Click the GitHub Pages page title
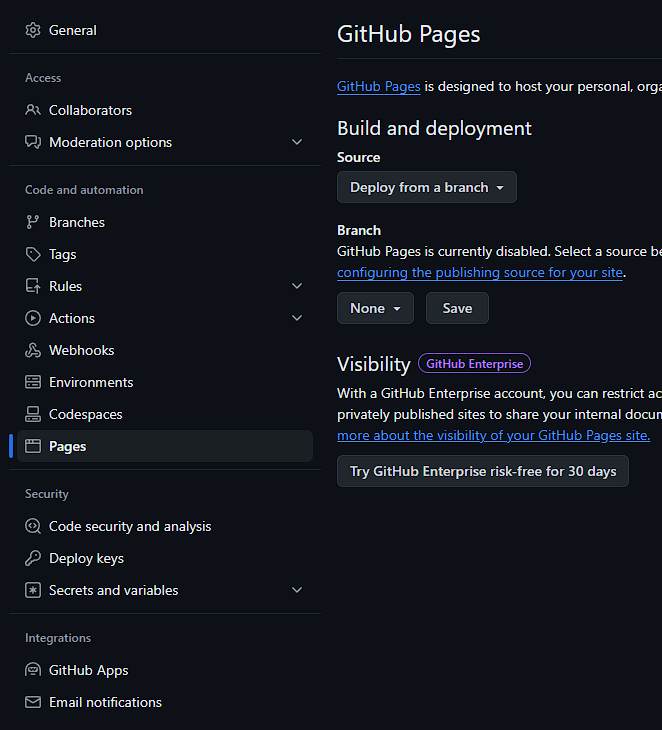This screenshot has height=730, width=662. 408,34
